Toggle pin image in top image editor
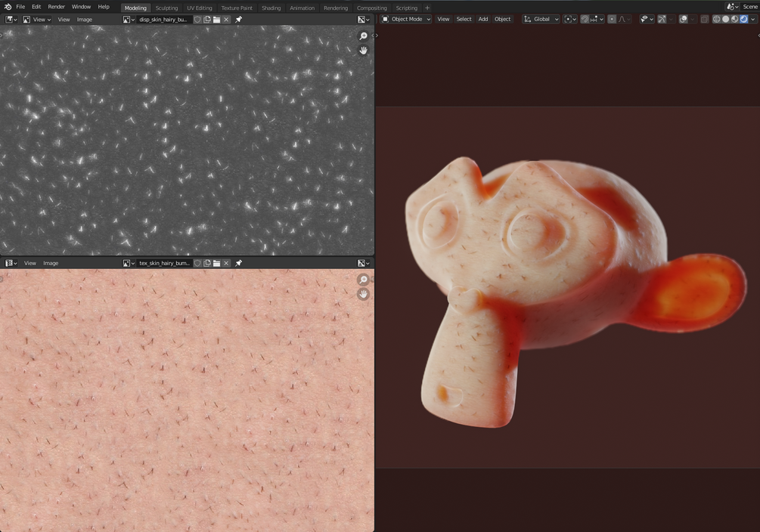The image size is (760, 532). pyautogui.click(x=238, y=20)
